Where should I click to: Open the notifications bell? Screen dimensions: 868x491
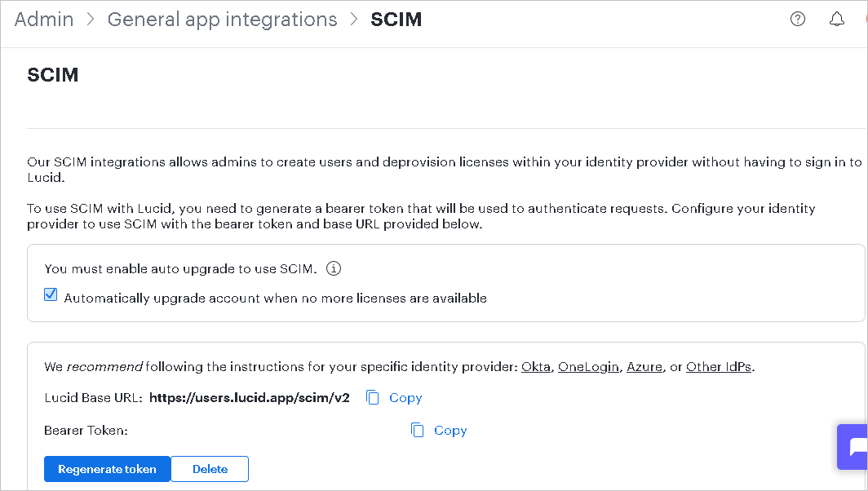click(837, 20)
